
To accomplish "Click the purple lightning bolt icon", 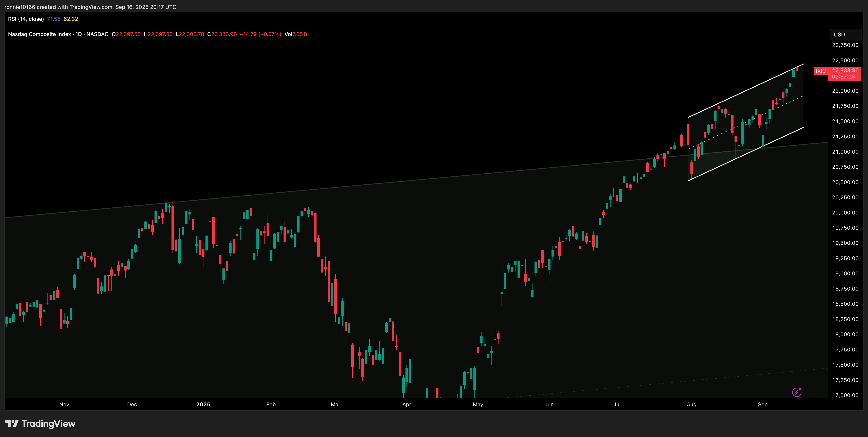I will (797, 392).
